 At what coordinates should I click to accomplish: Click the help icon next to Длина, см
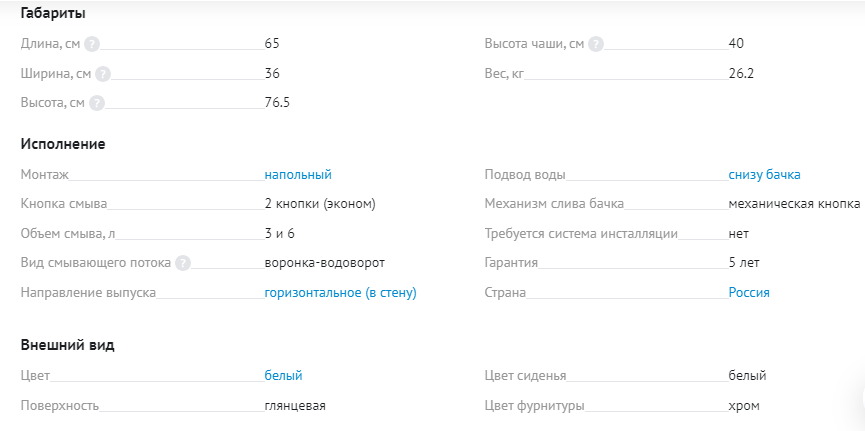(92, 44)
